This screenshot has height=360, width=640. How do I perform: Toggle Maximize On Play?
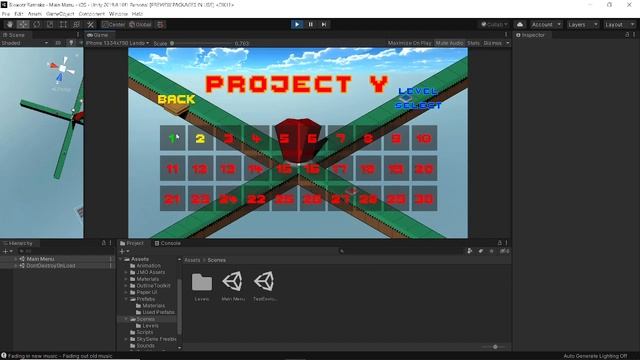[409, 43]
